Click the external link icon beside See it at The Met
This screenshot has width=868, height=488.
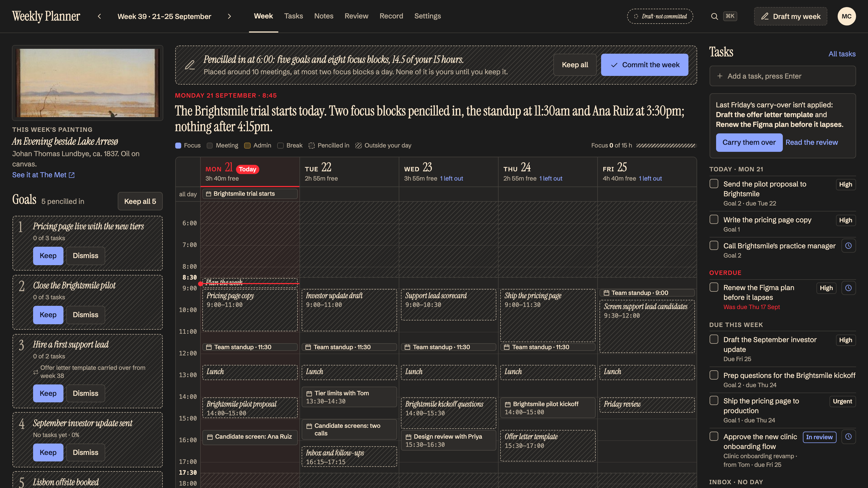[72, 175]
